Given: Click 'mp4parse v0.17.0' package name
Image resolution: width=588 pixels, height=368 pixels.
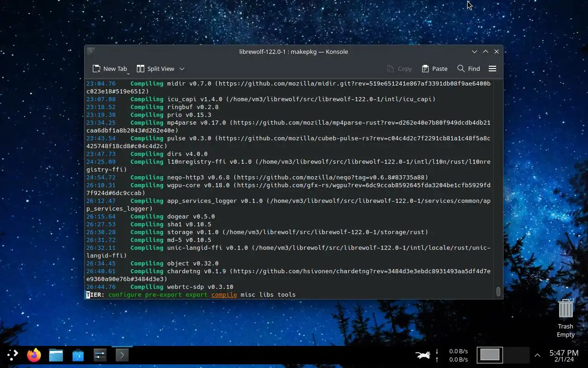Looking at the screenshot, I should (197, 122).
